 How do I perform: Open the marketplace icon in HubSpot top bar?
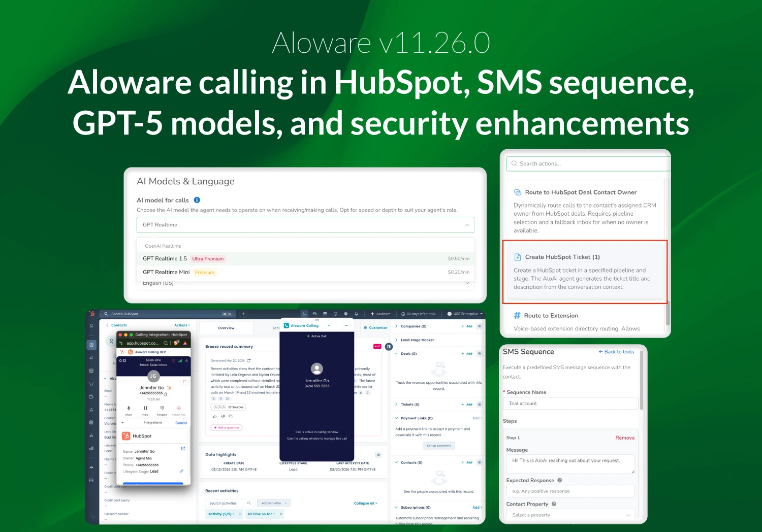[325, 314]
